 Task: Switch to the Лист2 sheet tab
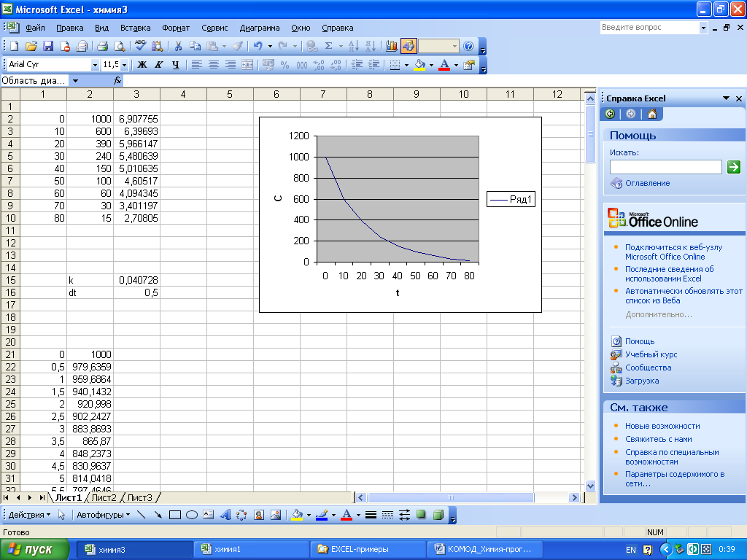click(x=104, y=498)
